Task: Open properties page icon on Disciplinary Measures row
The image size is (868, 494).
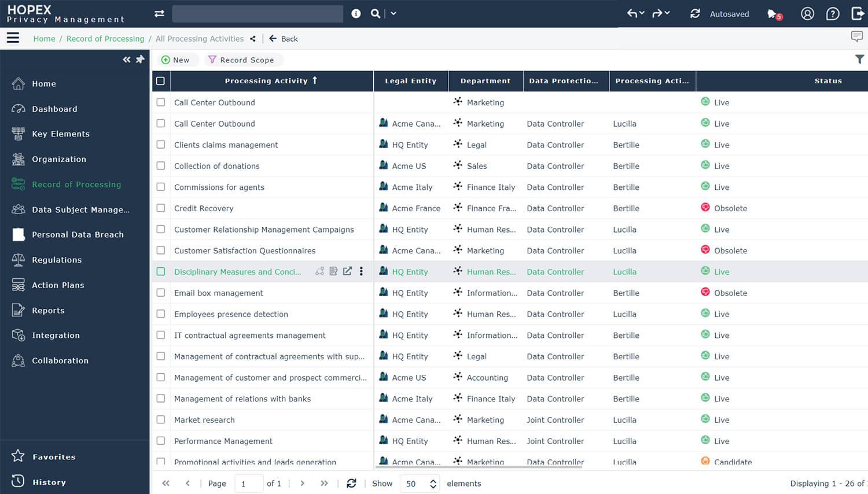Action: point(333,271)
